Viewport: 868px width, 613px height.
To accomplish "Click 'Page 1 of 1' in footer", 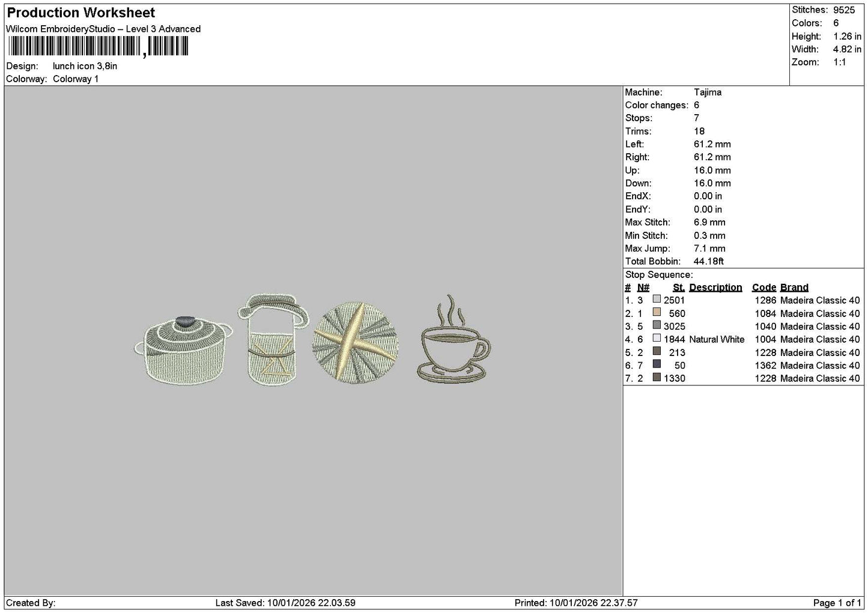I will pos(837,603).
